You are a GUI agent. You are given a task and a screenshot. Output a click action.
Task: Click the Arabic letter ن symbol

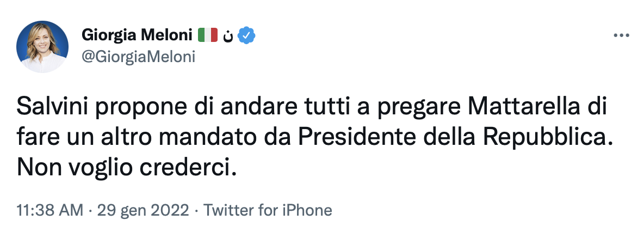pyautogui.click(x=229, y=36)
